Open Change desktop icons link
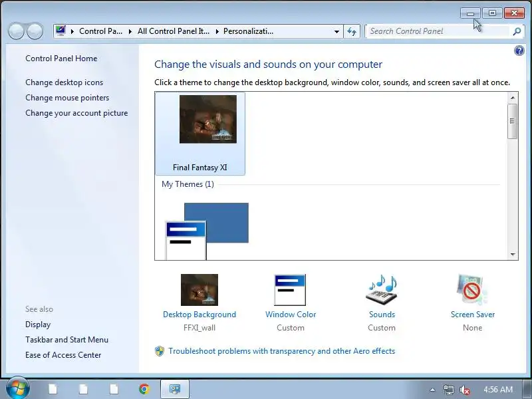 (64, 82)
